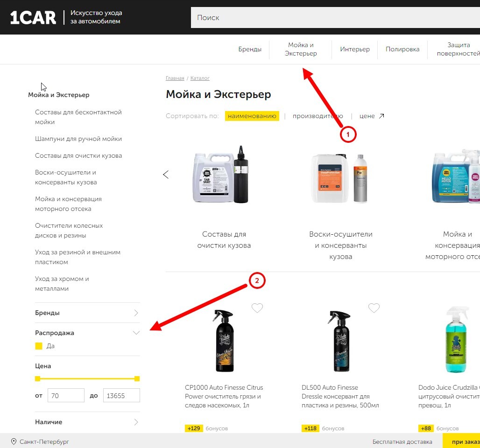Viewport: 480px width, 448px height.
Task: Click the 'до' maximum price field
Action: pyautogui.click(x=121, y=395)
